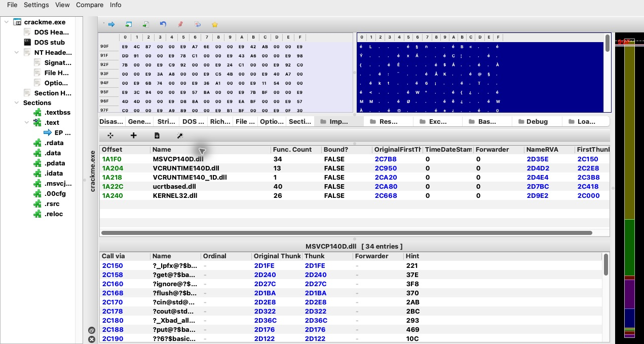Click the blue-and-red swap arrows icon

(198, 24)
